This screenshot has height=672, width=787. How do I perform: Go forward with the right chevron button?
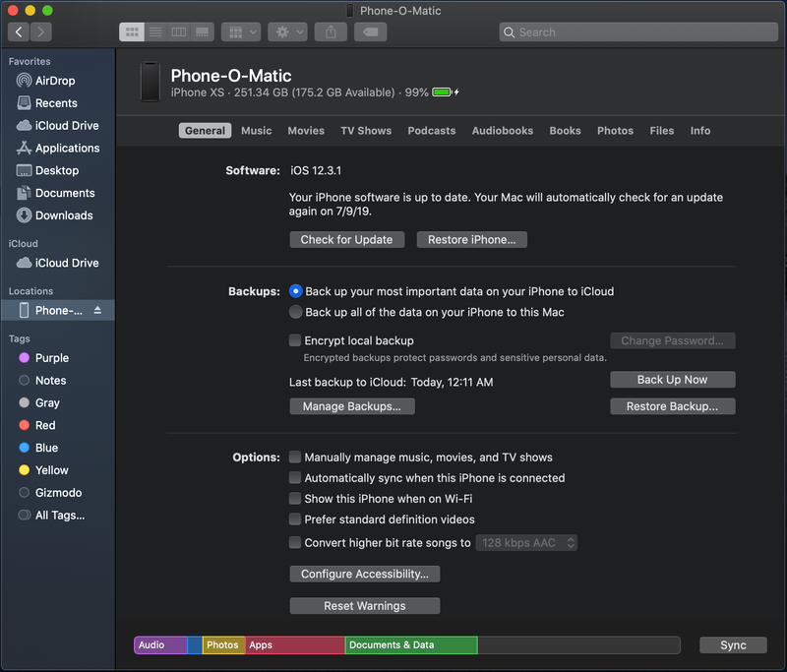(x=40, y=32)
